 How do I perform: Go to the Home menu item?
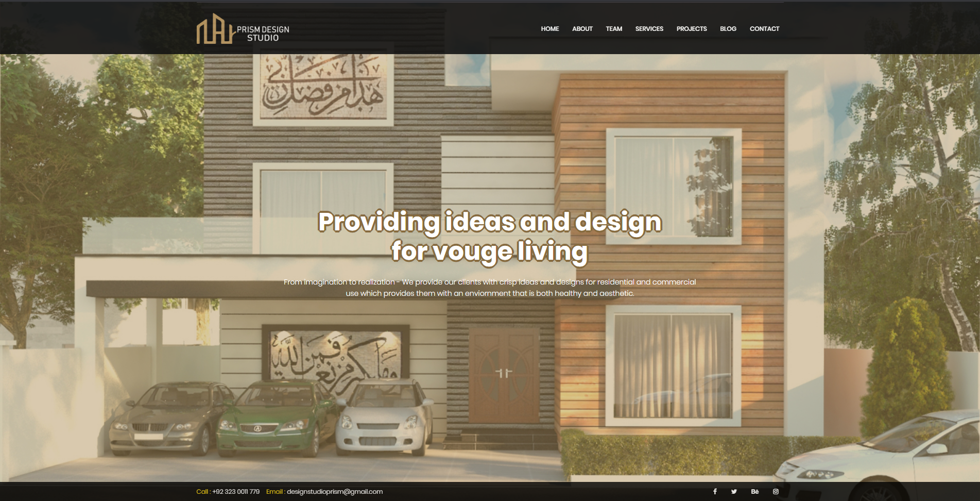549,29
